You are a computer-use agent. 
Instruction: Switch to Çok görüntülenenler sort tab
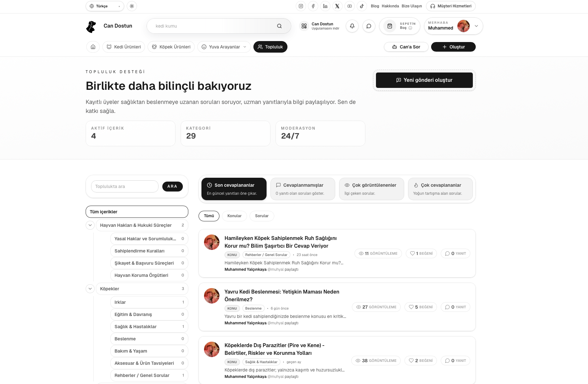[371, 189]
